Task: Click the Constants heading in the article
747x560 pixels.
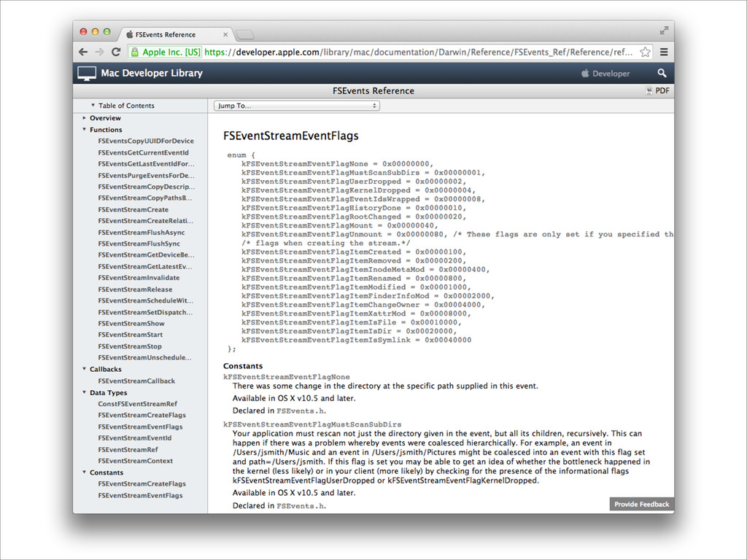Action: point(243,366)
